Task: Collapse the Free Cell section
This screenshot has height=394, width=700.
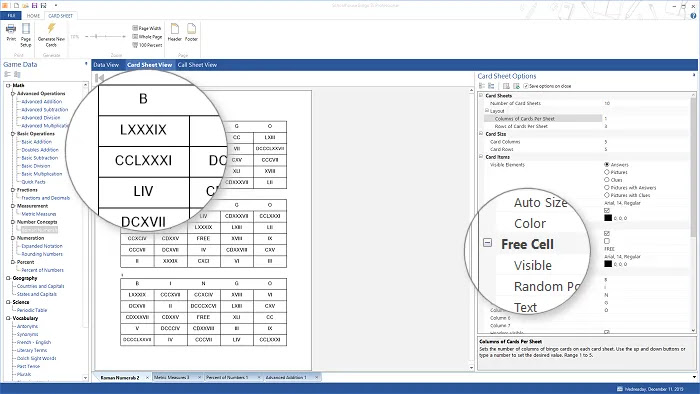Action: 488,243
